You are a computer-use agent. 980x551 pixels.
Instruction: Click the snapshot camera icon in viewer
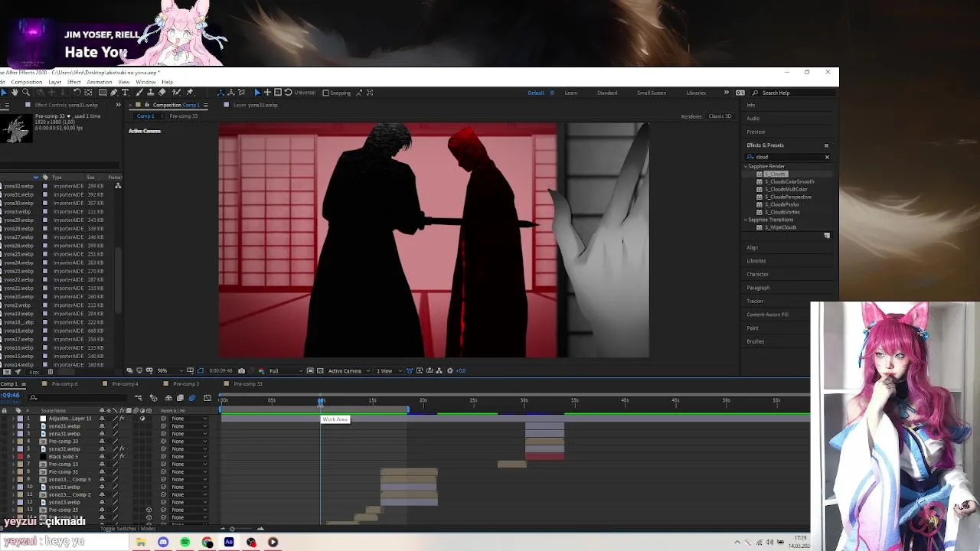[x=241, y=371]
